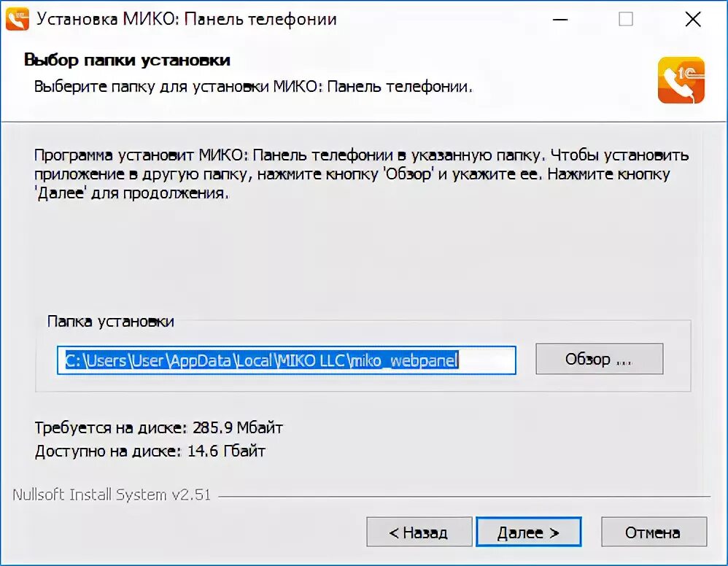Click the Доступно на диске free space text

click(150, 451)
